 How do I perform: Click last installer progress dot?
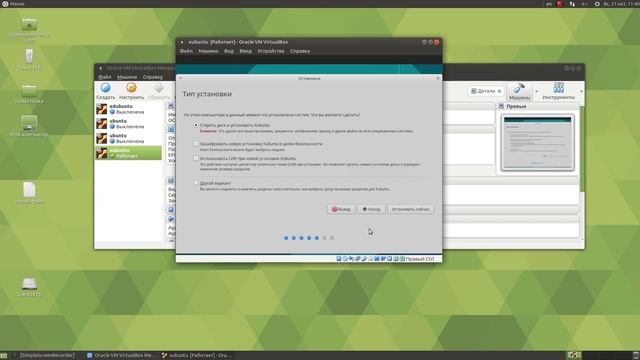tap(332, 238)
